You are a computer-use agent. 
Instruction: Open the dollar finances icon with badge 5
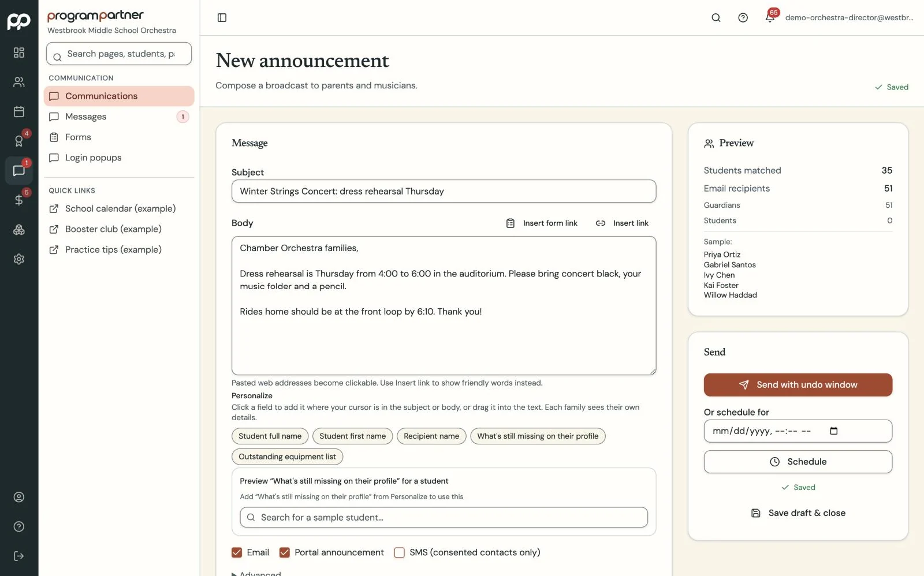coord(19,200)
